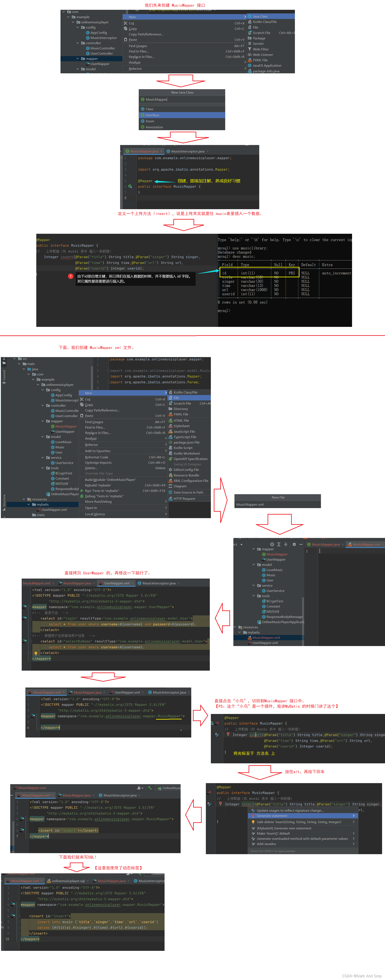The width and height of the screenshot is (385, 980).
Task: Click the bird gutter icon beside the login select statement
Action: click(x=25, y=619)
